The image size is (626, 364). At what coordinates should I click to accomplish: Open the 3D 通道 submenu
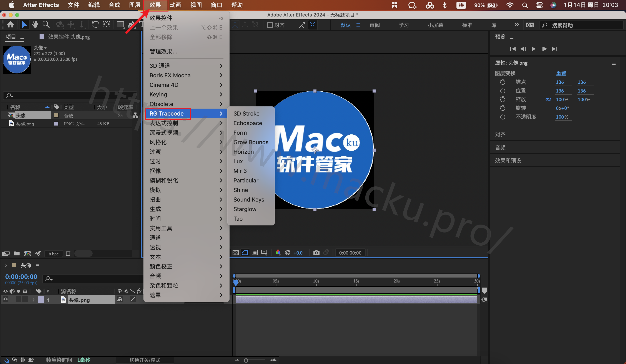tap(186, 66)
